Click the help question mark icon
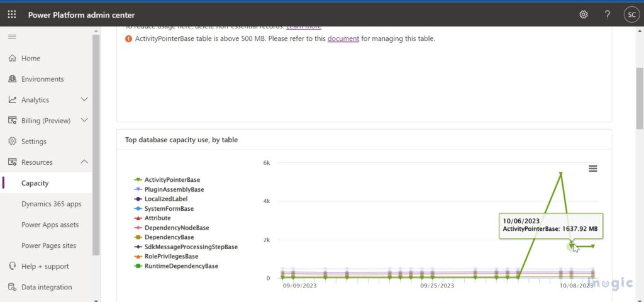This screenshot has width=644, height=302. tap(607, 14)
